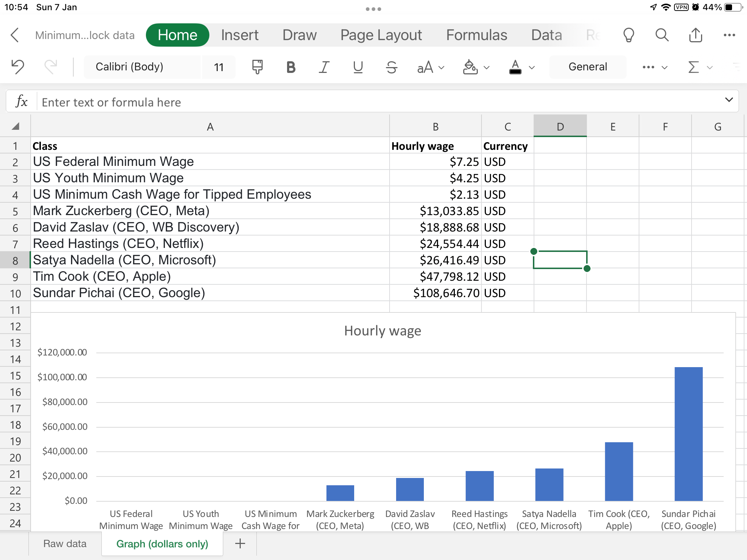The image size is (747, 560).
Task: Click the $60,000.00 axis label
Action: coord(65,427)
